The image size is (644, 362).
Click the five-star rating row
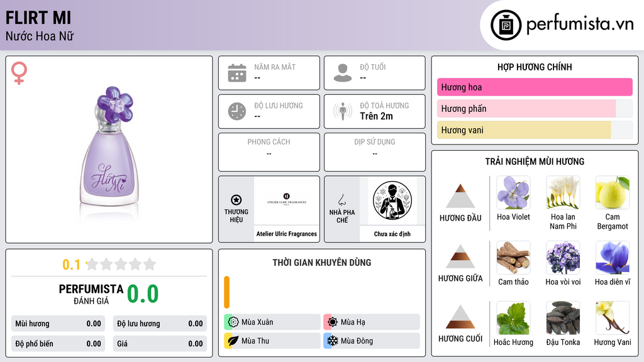point(121,264)
